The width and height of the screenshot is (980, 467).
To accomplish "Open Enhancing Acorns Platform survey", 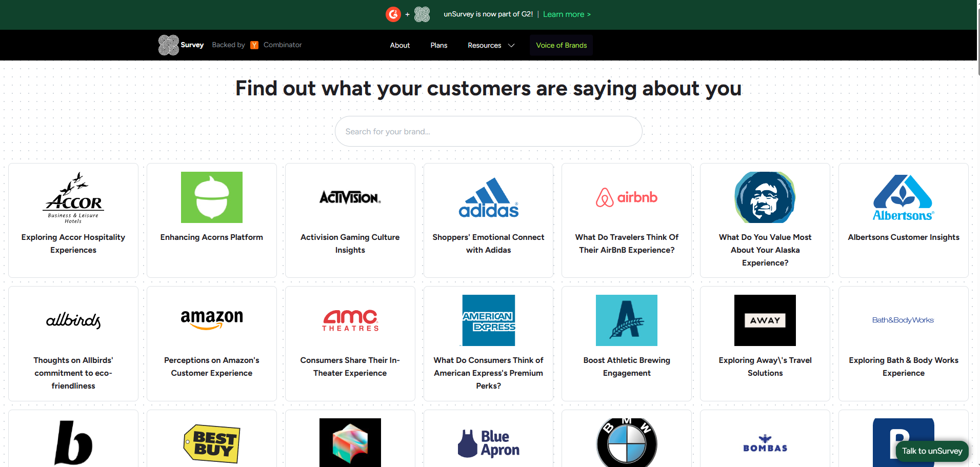I will click(x=212, y=237).
